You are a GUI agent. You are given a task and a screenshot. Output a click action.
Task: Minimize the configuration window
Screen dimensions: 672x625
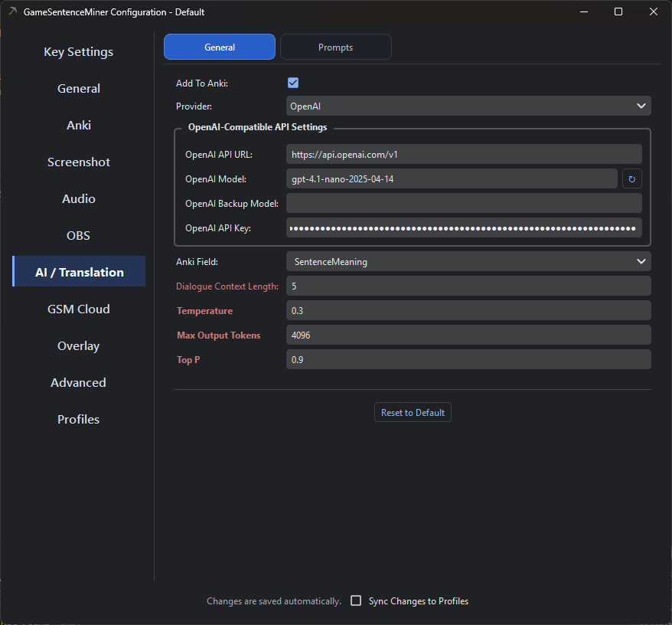pos(584,11)
